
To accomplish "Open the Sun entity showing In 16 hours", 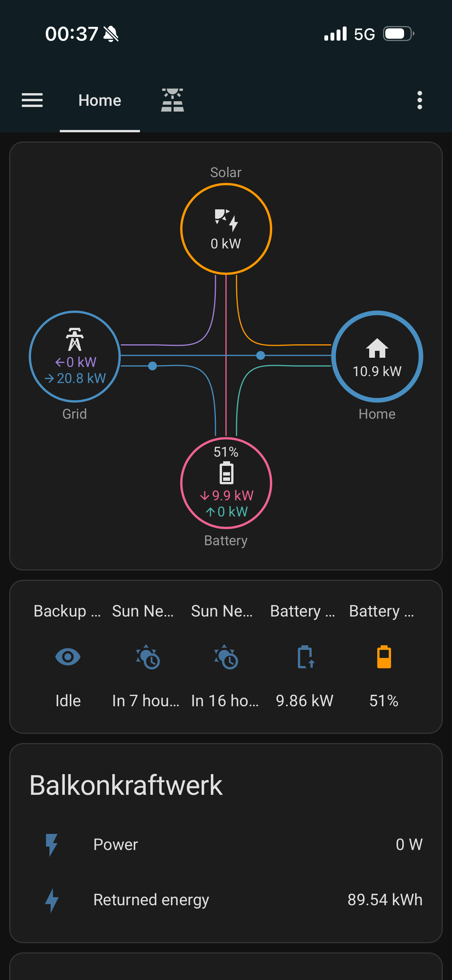I will coord(226,657).
